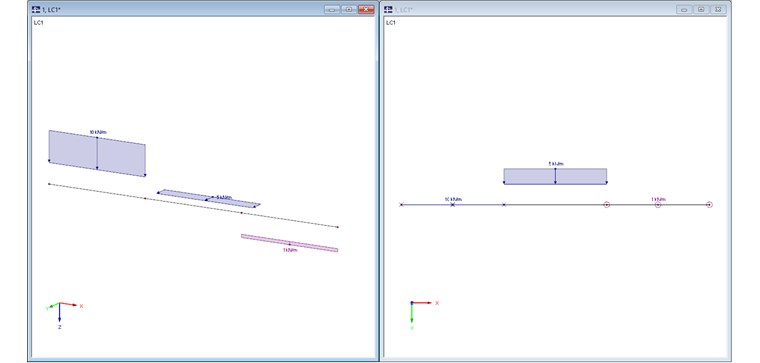Click the green Y axis arrow in left view
The image size is (760, 363).
54,305
